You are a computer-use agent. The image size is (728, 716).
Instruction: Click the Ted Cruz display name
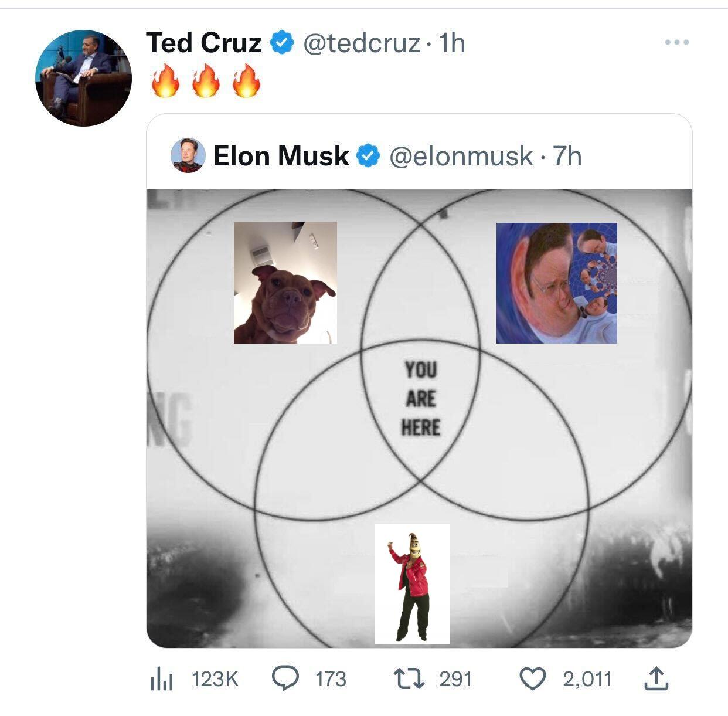point(203,43)
